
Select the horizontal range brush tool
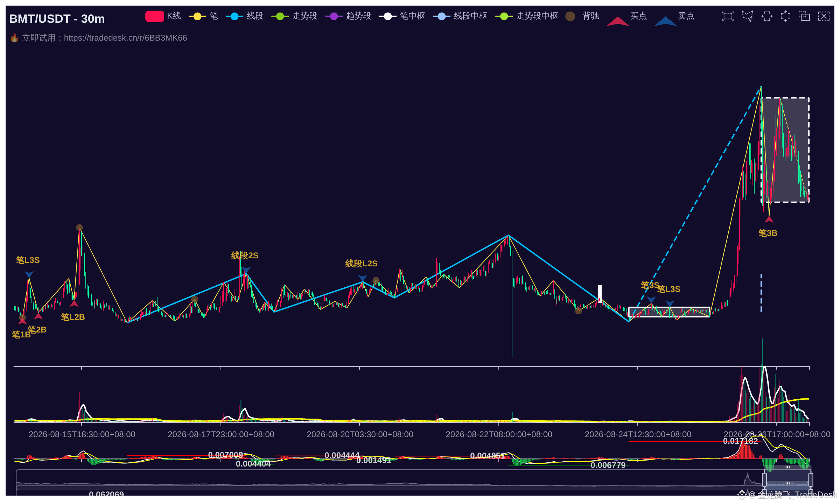(767, 16)
